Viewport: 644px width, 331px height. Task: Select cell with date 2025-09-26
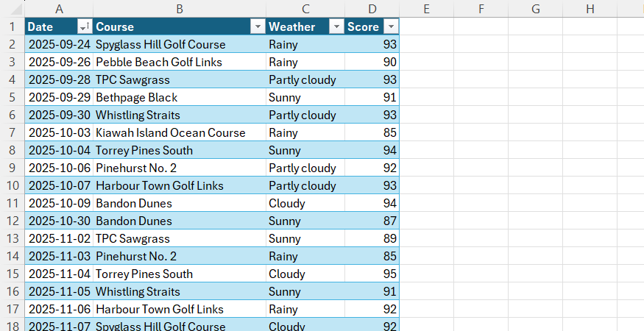(x=59, y=62)
